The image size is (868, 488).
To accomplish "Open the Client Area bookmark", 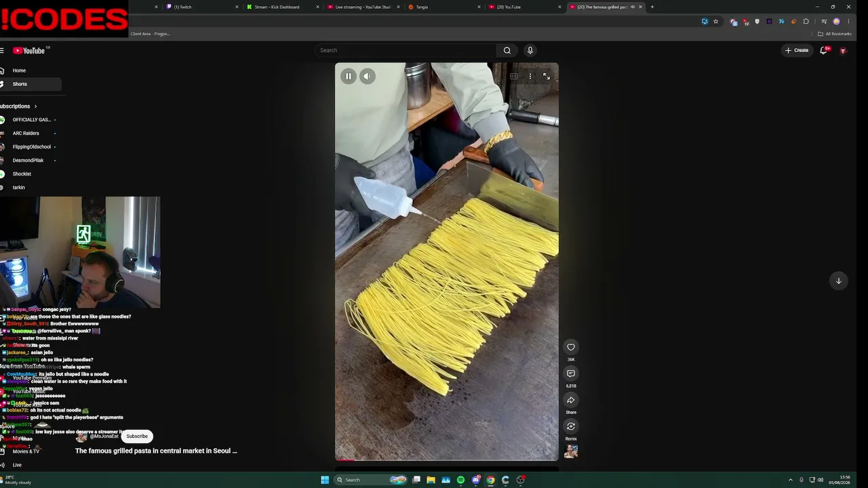I will 150,34.
